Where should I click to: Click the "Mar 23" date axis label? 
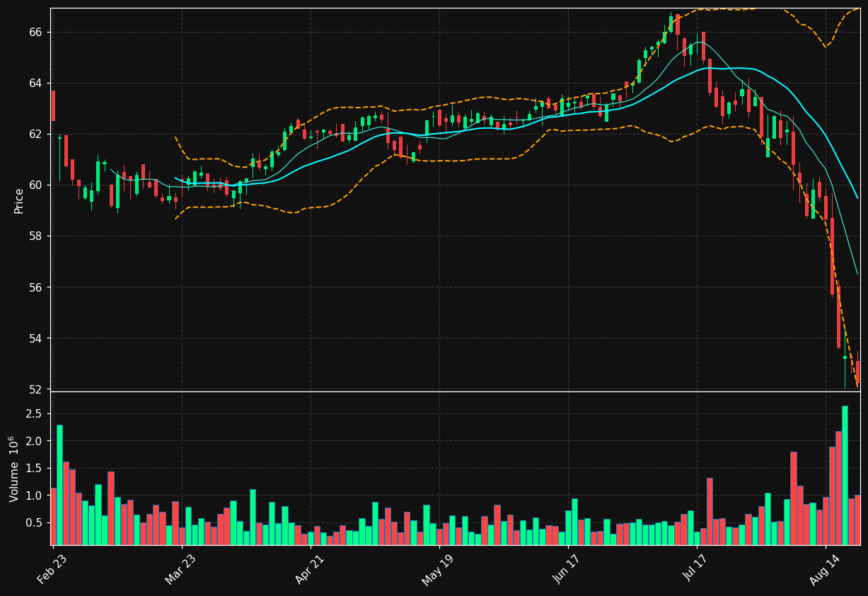coord(180,569)
